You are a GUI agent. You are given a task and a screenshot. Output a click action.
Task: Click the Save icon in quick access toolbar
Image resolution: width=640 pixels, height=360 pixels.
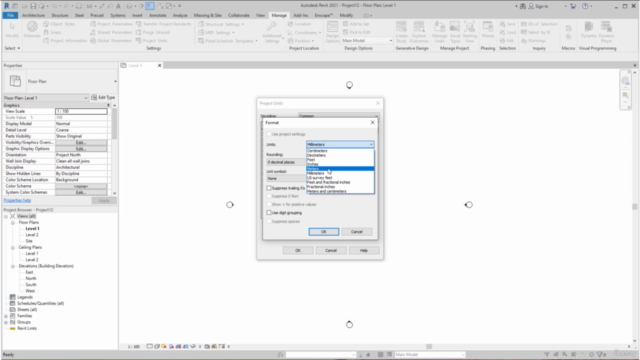[x=33, y=6]
